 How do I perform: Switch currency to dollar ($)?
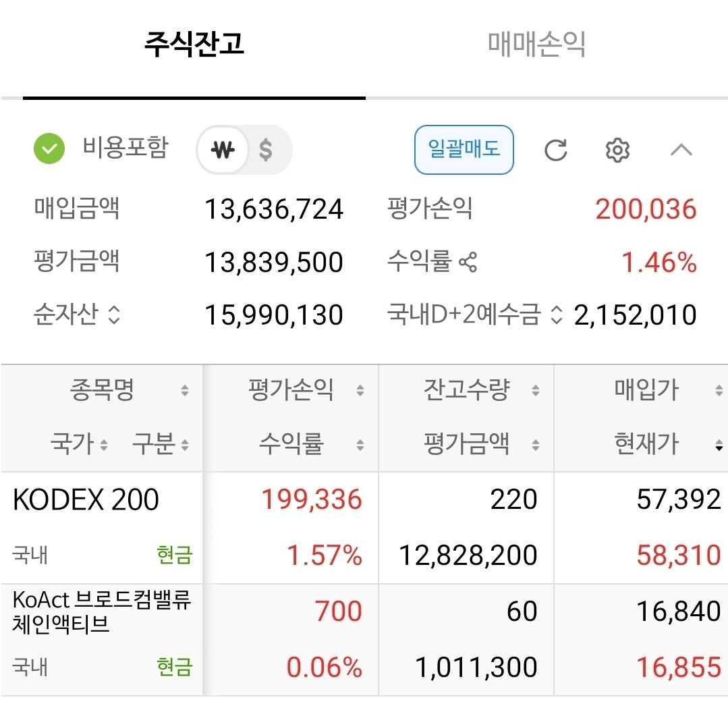(x=266, y=150)
